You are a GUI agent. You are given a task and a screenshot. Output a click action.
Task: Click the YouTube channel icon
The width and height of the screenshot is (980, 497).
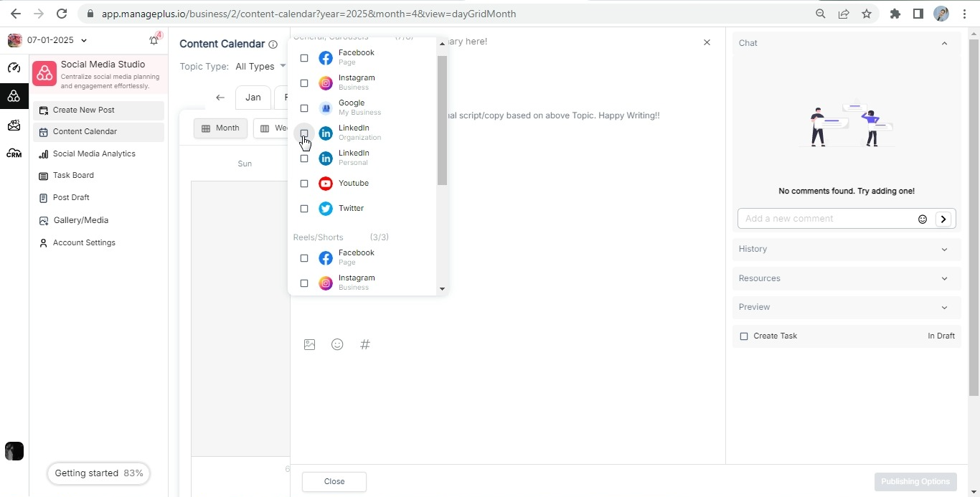click(x=326, y=184)
